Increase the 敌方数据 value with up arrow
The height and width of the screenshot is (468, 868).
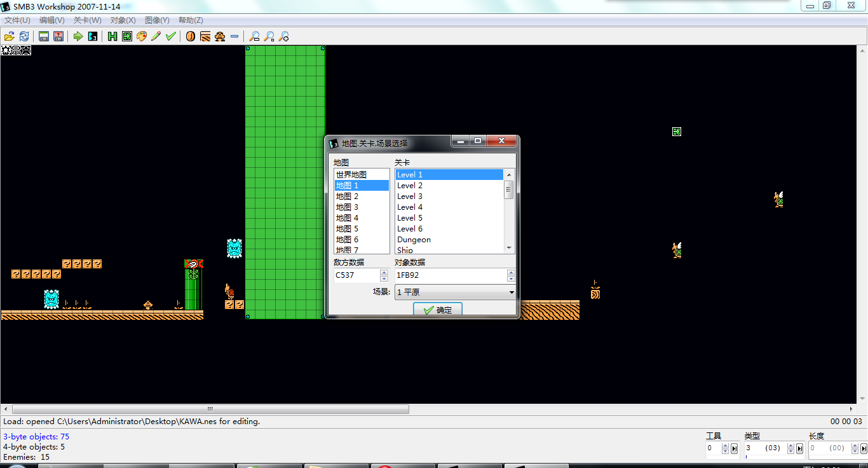[x=384, y=273]
